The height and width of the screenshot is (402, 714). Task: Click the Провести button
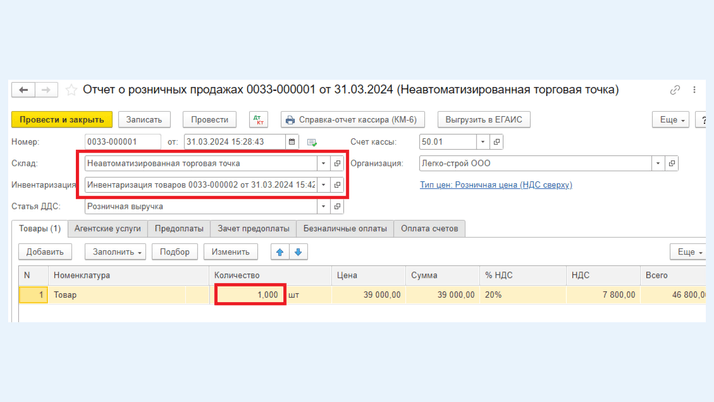(209, 120)
